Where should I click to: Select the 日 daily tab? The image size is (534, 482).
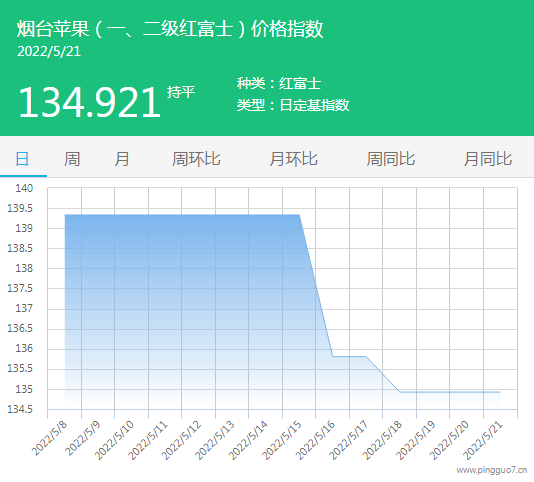(22, 159)
